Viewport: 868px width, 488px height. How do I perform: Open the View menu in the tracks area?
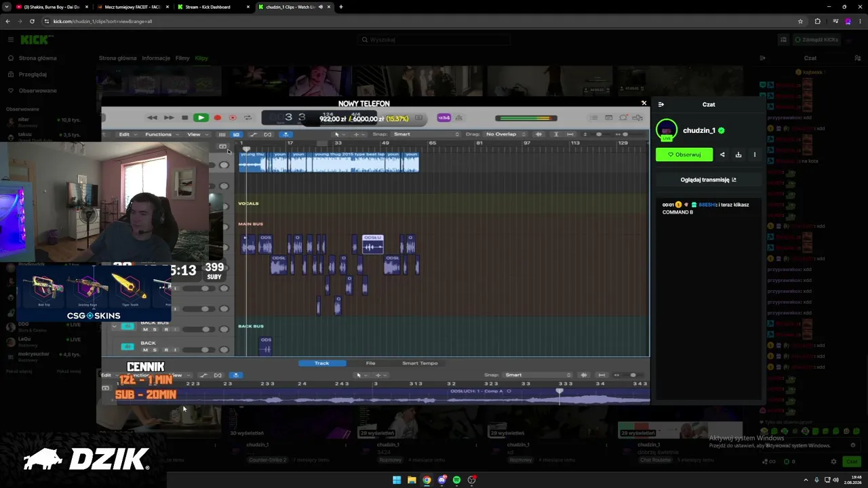coord(196,134)
